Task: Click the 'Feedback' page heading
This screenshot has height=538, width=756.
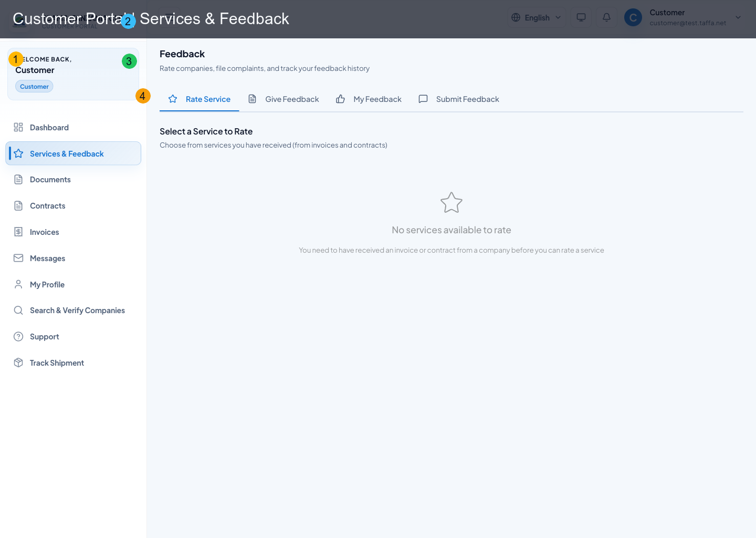Action: click(182, 54)
